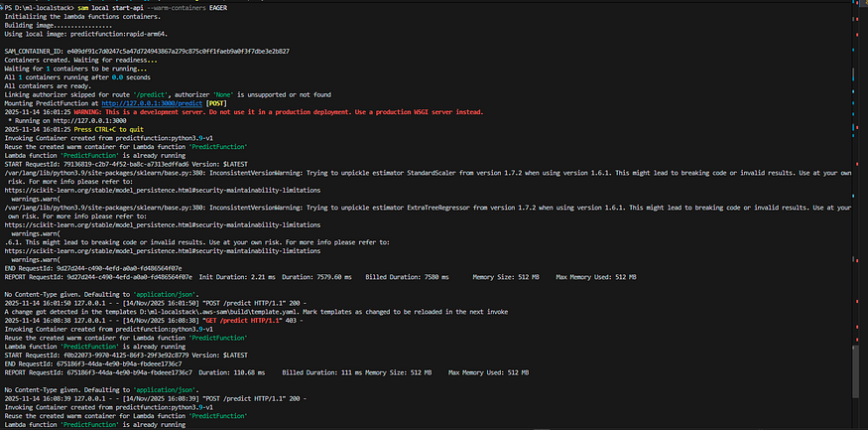The image size is (868, 430).
Task: Click the 'StandardScaler' estimator name
Action: coord(433,173)
